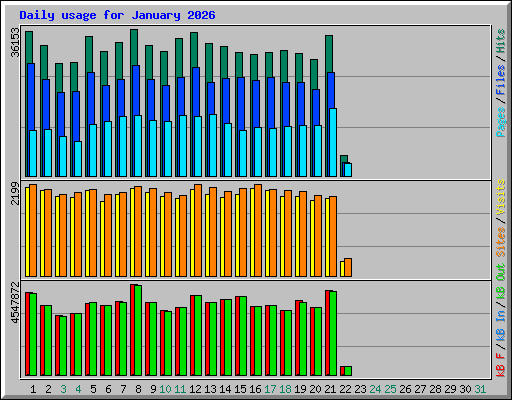Select day 27 label on the axis

pyautogui.click(x=420, y=389)
